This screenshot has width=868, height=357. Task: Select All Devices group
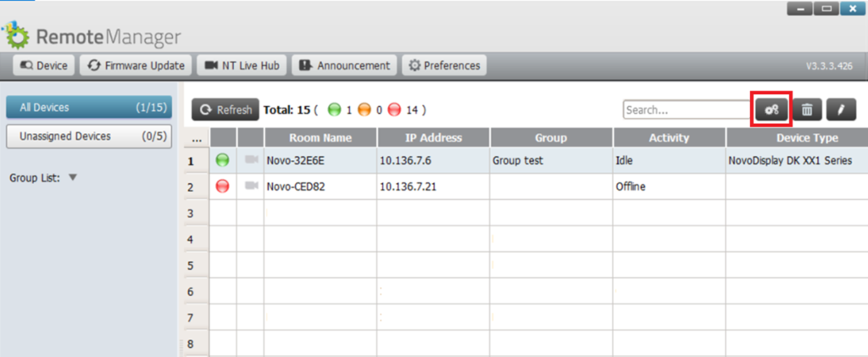89,108
